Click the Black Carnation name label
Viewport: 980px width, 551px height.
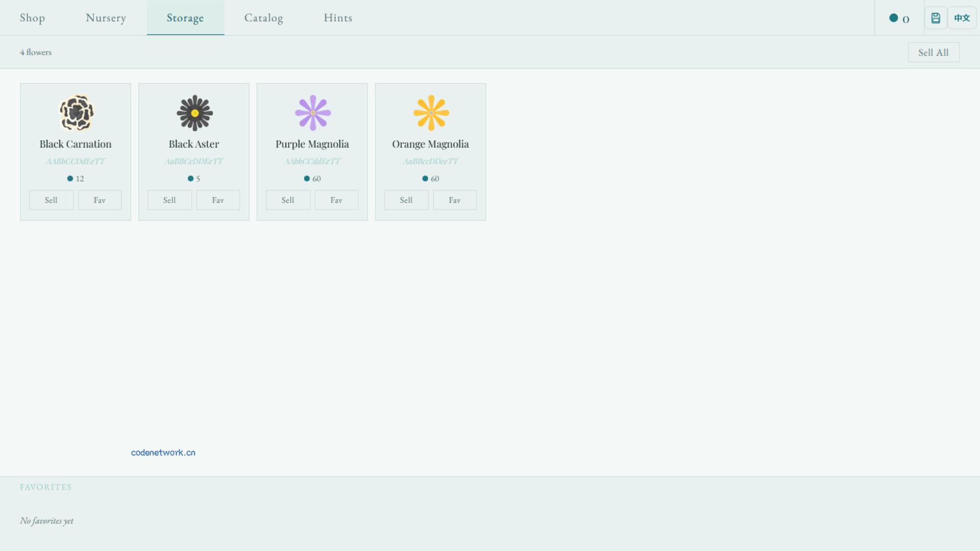(76, 144)
